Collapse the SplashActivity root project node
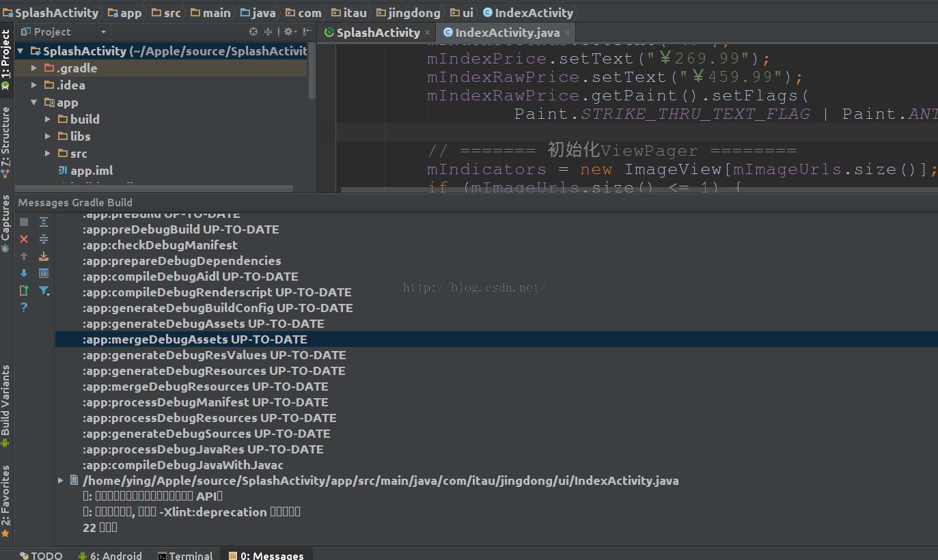 [20, 51]
